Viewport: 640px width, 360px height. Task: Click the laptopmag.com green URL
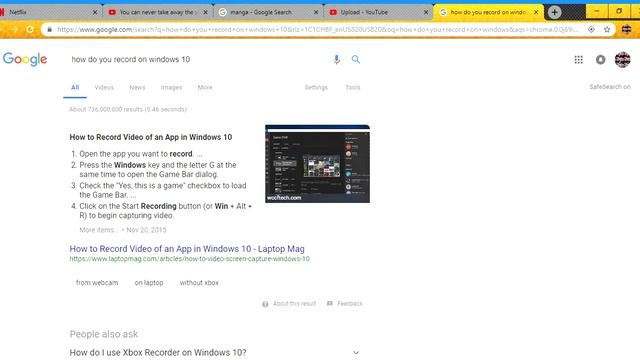(189, 259)
